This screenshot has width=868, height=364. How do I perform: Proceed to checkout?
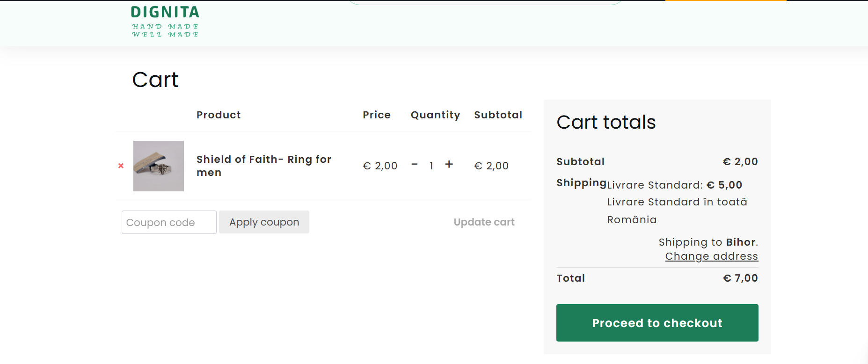click(x=657, y=323)
